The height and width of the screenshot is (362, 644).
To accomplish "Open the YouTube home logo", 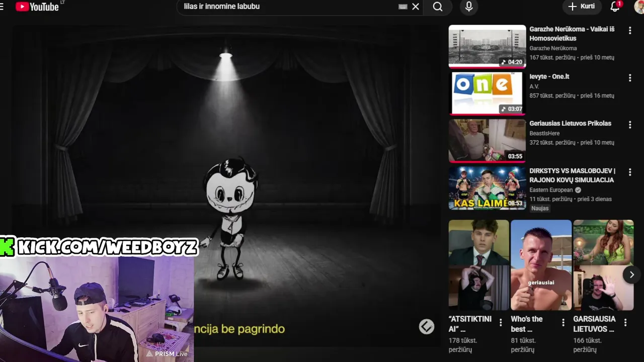I will pos(37,7).
